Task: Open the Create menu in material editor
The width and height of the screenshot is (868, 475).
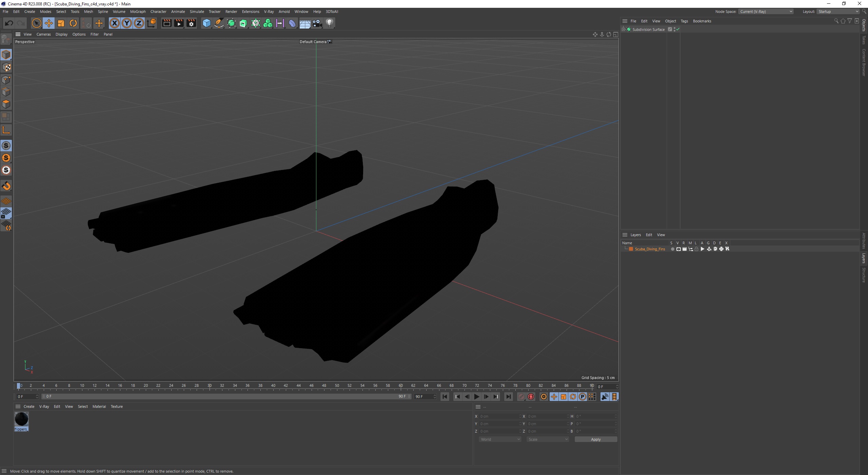Action: point(29,406)
